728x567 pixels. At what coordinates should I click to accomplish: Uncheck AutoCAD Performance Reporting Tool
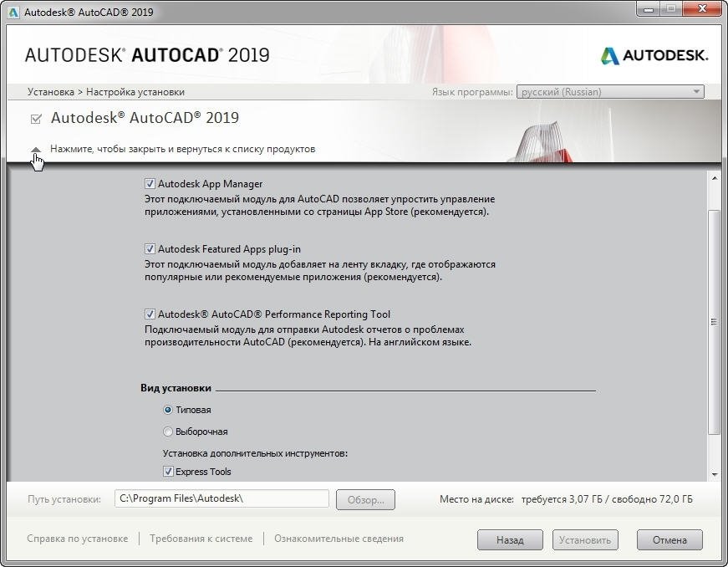[150, 314]
